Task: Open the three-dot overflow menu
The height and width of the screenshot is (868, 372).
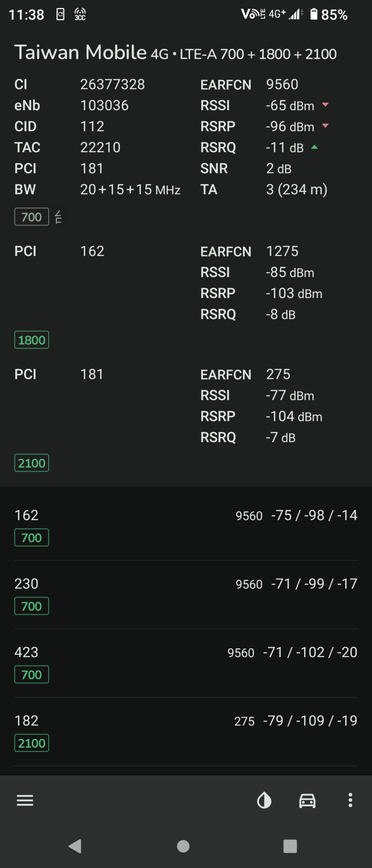Action: click(x=351, y=800)
